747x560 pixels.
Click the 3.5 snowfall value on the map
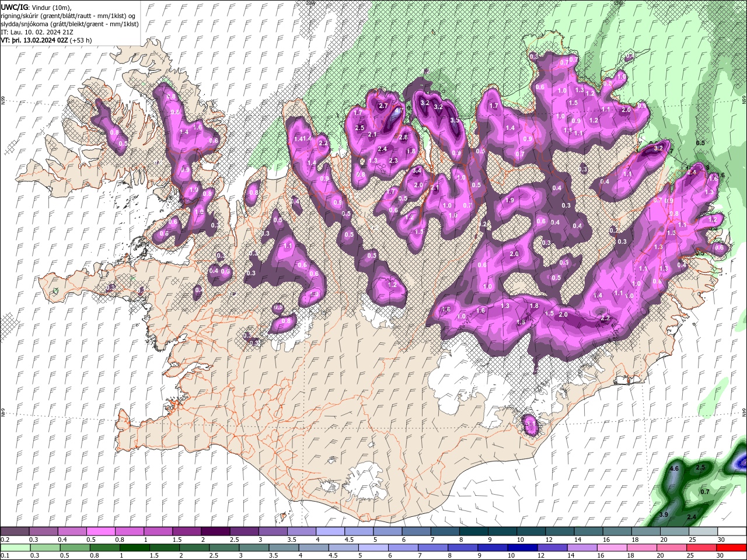(x=455, y=120)
